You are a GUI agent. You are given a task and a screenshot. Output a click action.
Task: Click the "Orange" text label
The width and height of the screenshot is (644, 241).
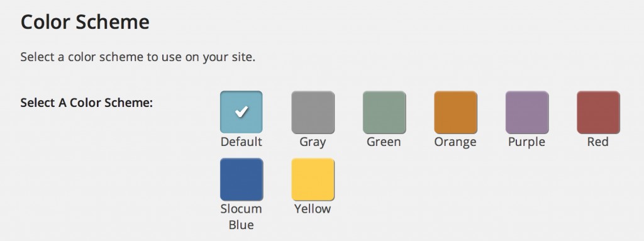[455, 142]
